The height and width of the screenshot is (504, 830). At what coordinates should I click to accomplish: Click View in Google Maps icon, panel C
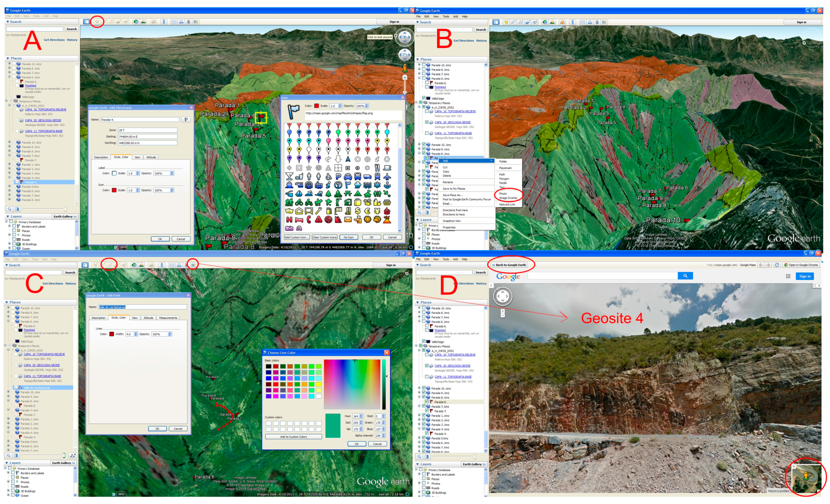click(193, 265)
